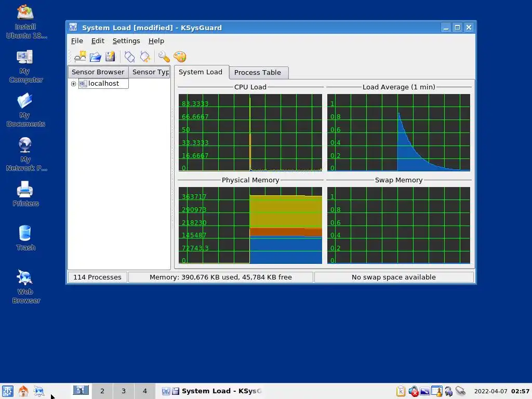Click the Load Average graph display
The image size is (532, 399).
tap(398, 132)
